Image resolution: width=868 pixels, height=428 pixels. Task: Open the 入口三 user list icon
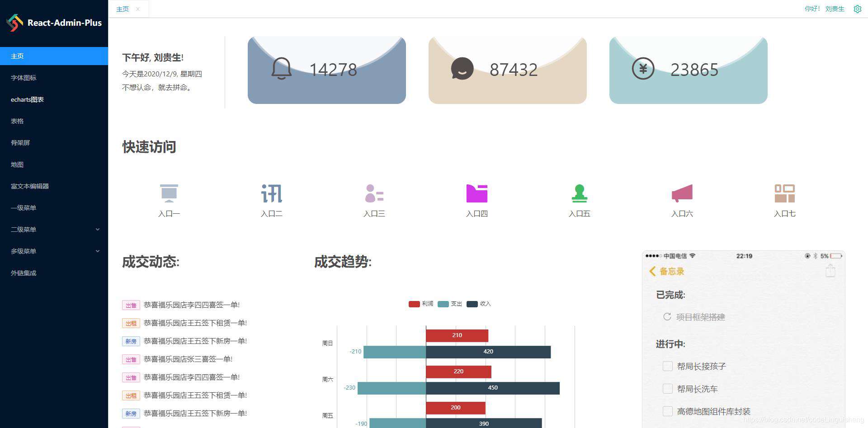[x=374, y=193]
